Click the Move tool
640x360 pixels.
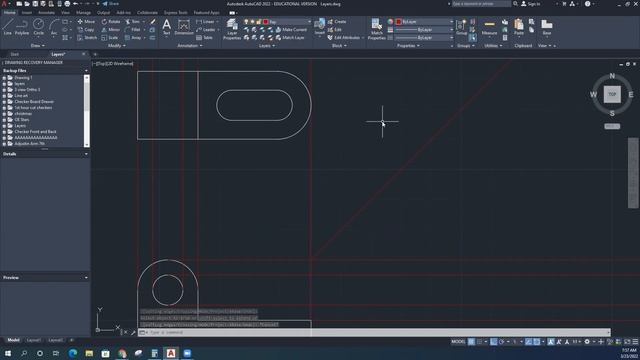point(86,22)
